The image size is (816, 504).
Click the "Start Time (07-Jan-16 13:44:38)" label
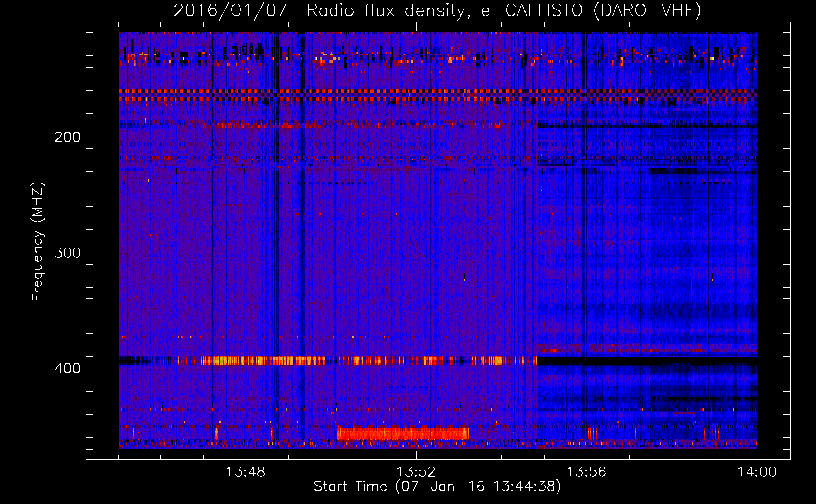pos(437,487)
